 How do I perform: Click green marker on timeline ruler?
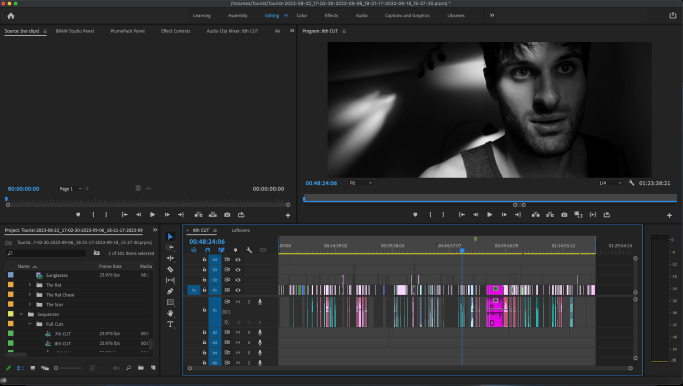(475, 239)
